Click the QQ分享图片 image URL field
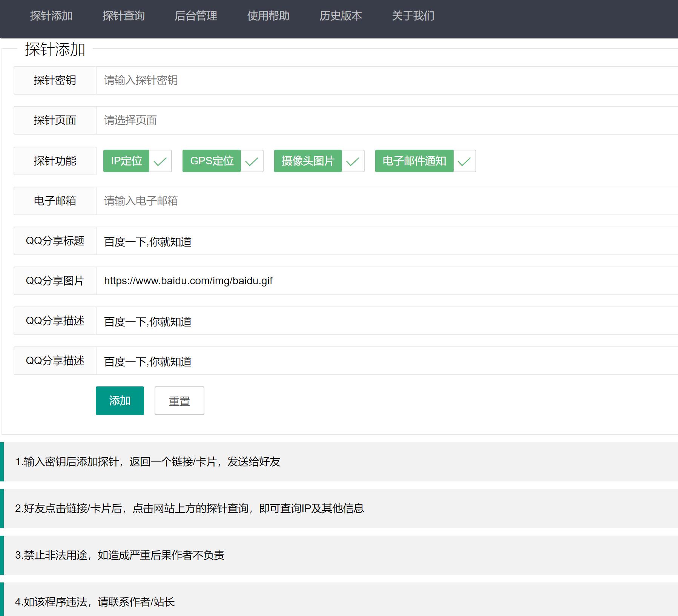 (264, 280)
